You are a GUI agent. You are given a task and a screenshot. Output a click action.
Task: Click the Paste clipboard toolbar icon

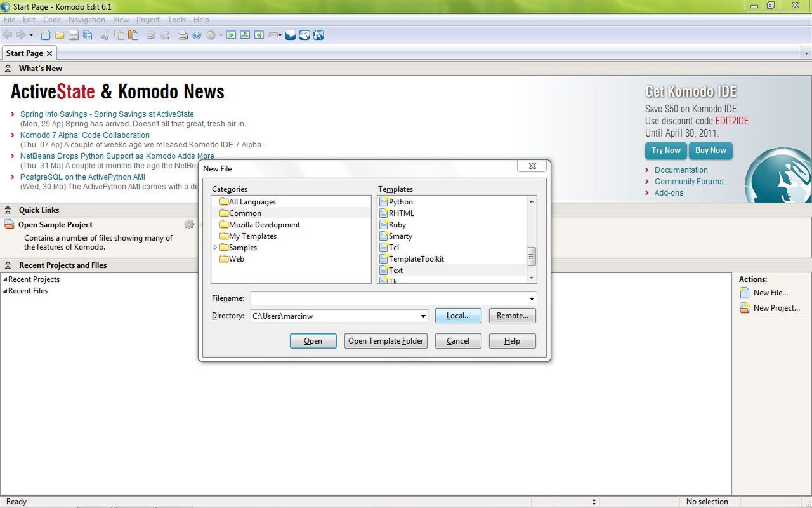[133, 35]
